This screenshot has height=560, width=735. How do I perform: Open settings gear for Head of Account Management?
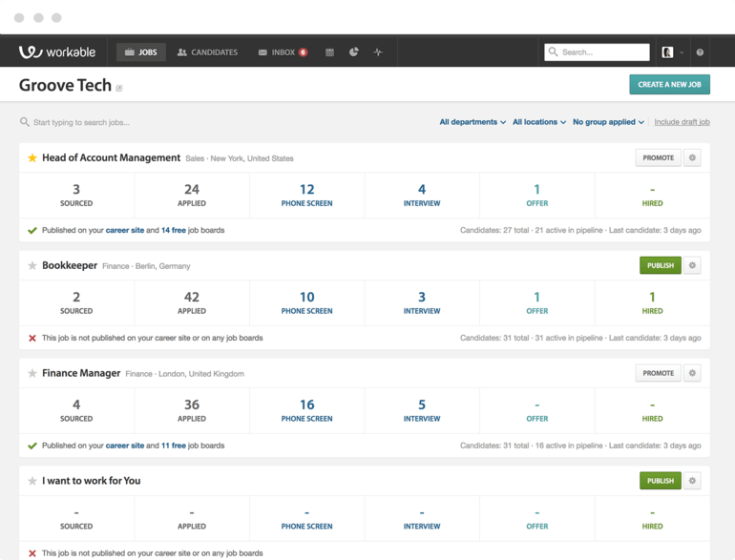(692, 158)
